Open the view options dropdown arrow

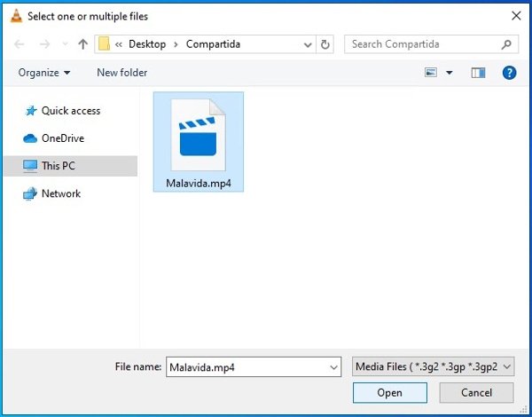[450, 73]
